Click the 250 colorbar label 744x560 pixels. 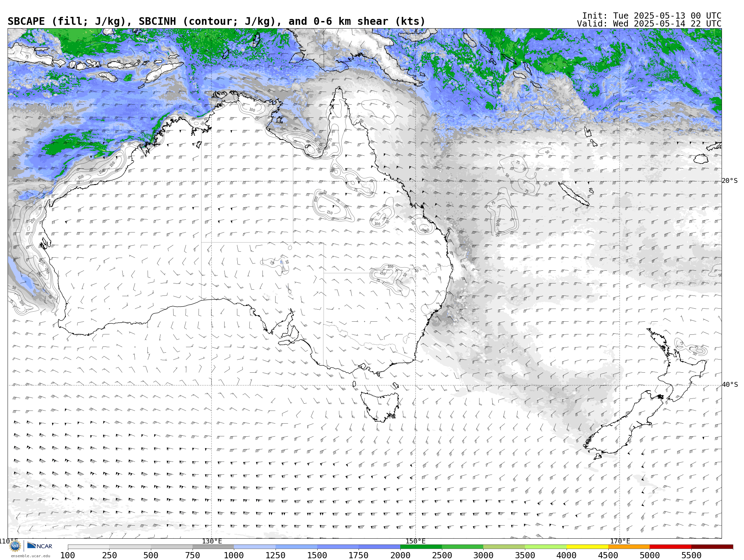pyautogui.click(x=110, y=555)
